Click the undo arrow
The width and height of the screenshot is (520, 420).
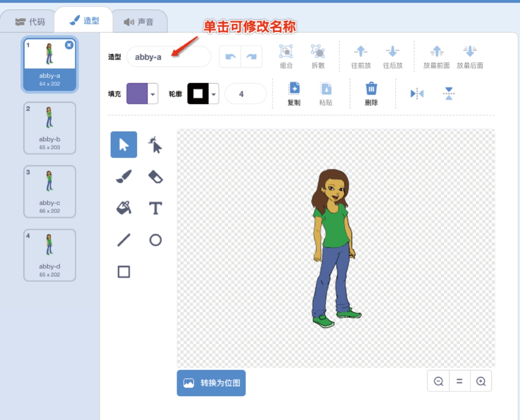[230, 57]
